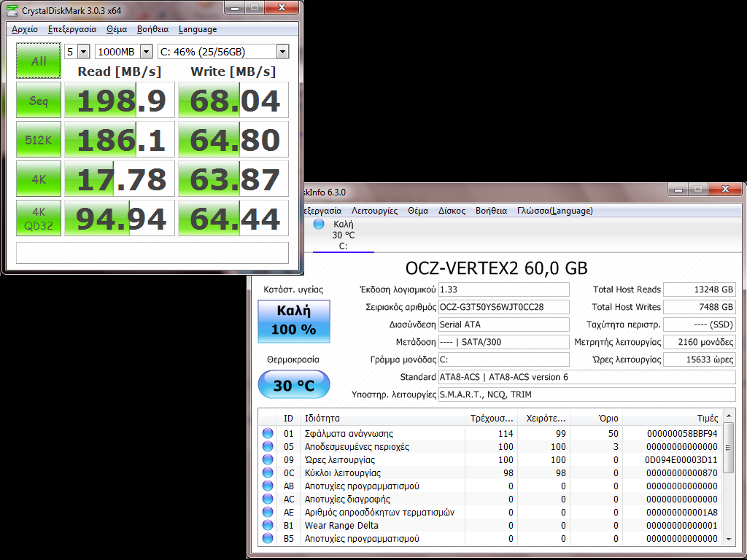
Task: Click serial number field OCZ-G3T50YS6WJT0CC28
Action: pos(503,307)
